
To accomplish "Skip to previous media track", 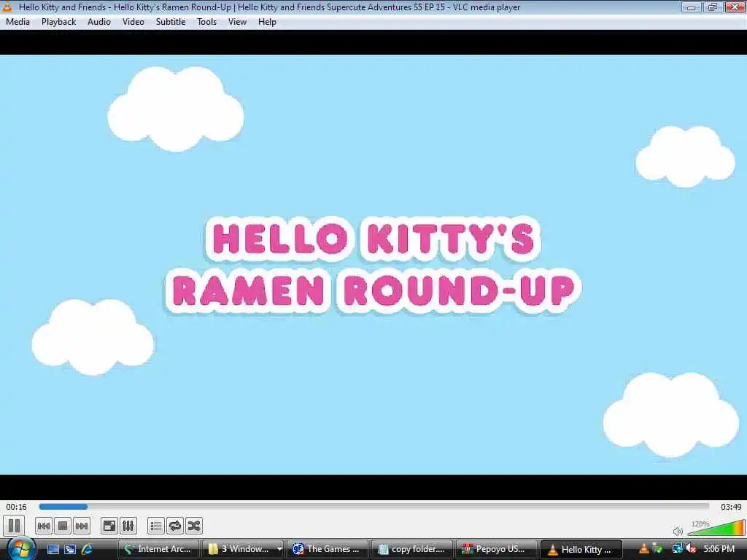I will pyautogui.click(x=43, y=526).
